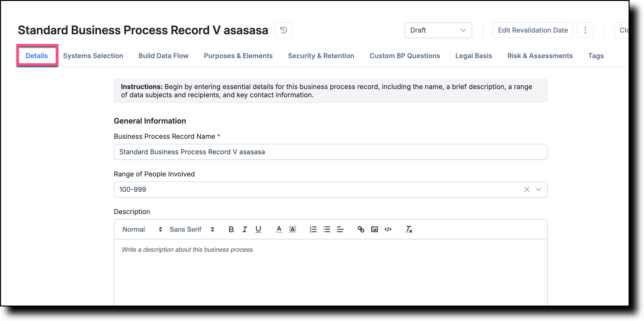Image resolution: width=644 pixels, height=321 pixels.
Task: Open the Legal Basis tab
Action: pos(473,56)
